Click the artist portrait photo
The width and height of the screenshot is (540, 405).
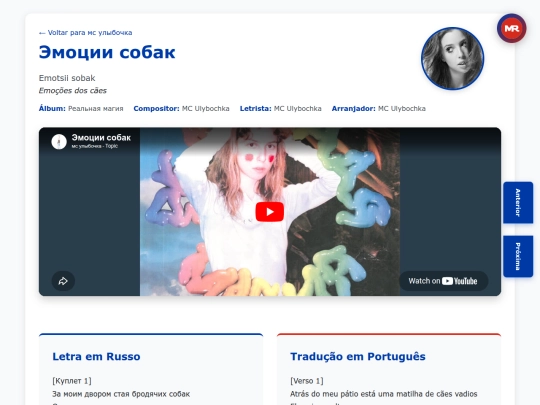(x=452, y=59)
